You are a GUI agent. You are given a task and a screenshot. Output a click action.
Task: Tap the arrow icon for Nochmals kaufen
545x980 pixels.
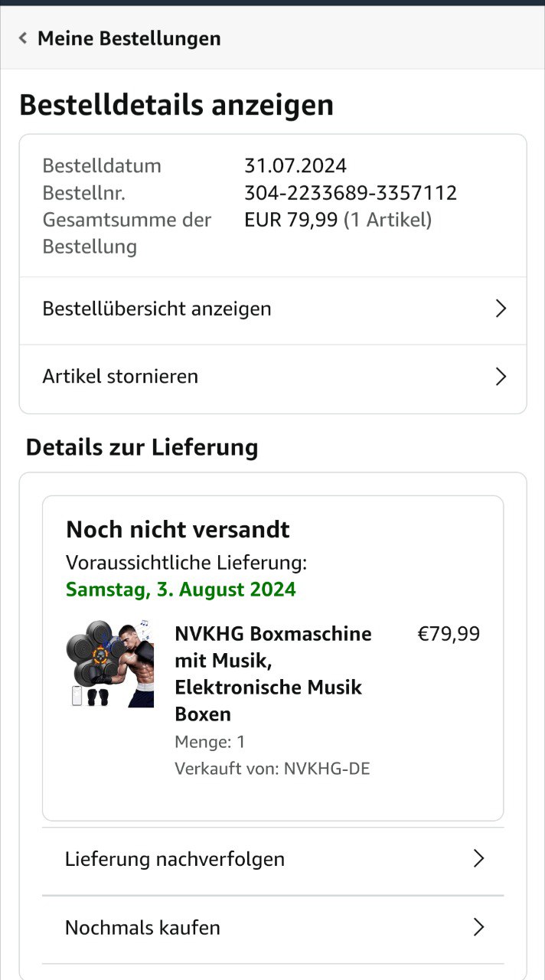(479, 928)
